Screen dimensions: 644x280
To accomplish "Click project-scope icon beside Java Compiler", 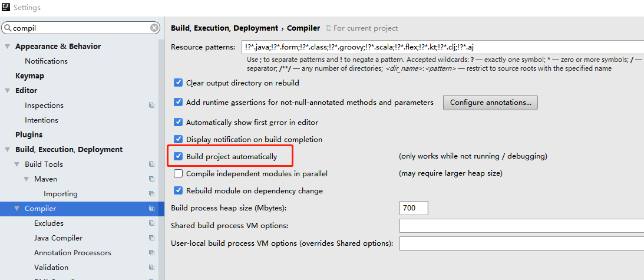I will (x=151, y=238).
